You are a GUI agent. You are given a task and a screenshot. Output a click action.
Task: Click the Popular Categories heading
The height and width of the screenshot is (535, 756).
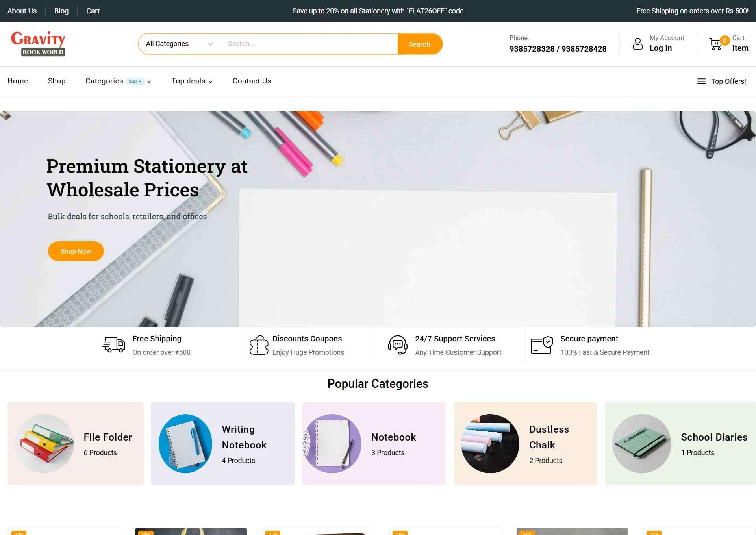click(x=378, y=383)
